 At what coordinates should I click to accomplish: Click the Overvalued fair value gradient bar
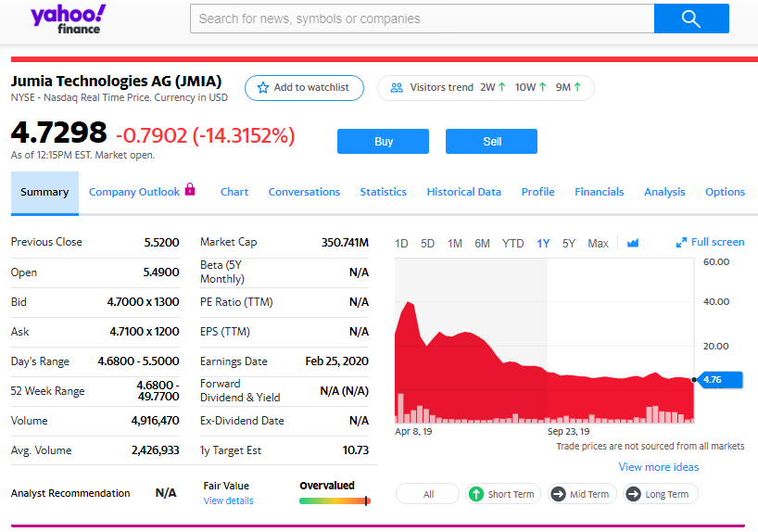335,501
